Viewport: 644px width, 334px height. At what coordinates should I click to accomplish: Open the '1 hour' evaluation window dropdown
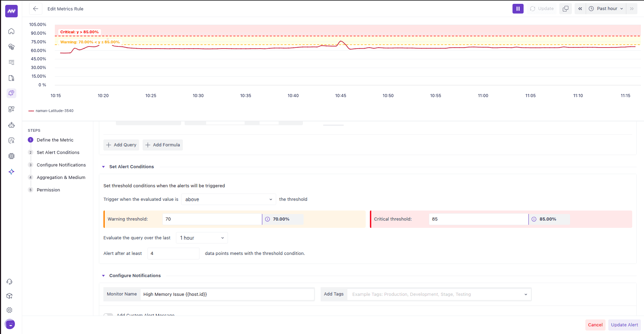click(202, 238)
